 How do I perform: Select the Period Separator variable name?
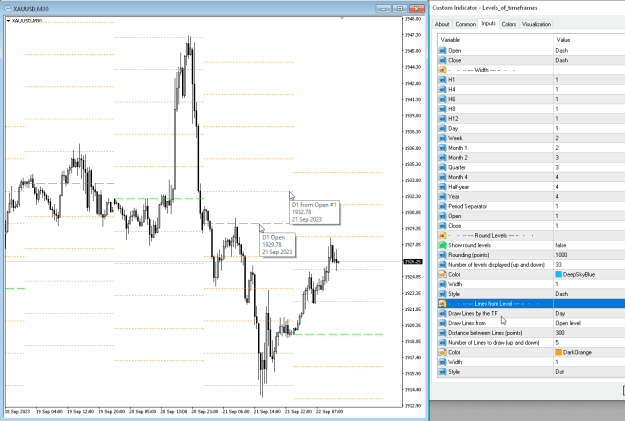[x=468, y=206]
